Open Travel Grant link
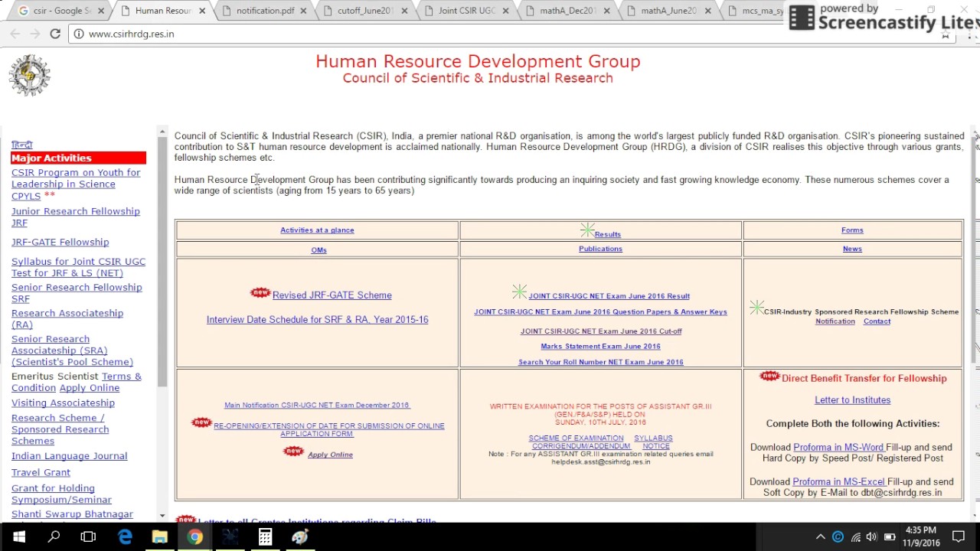 click(41, 472)
